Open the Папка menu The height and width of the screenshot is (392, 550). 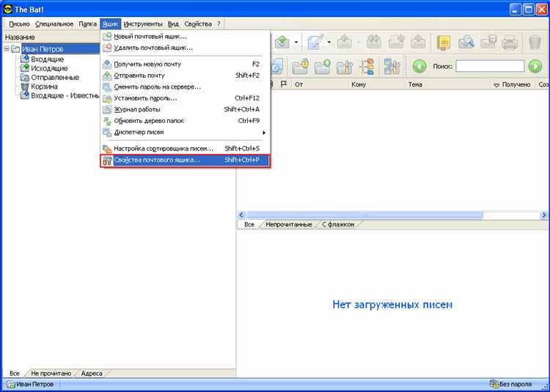pos(87,24)
